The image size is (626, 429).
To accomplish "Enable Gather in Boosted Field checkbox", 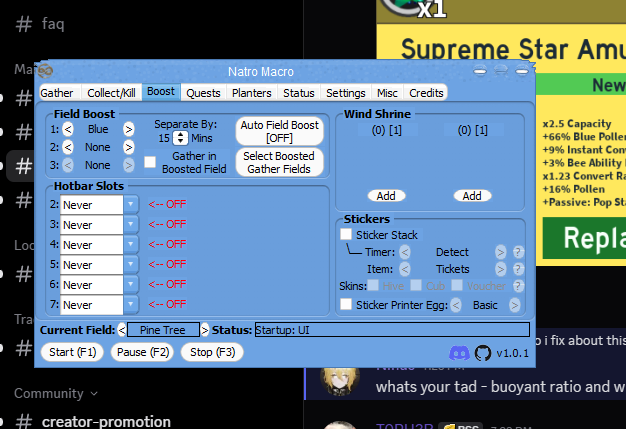I will click(150, 162).
